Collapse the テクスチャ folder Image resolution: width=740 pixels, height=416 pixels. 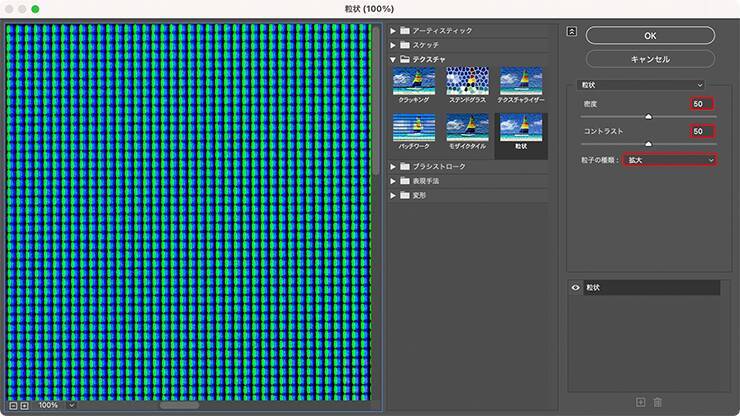(394, 59)
